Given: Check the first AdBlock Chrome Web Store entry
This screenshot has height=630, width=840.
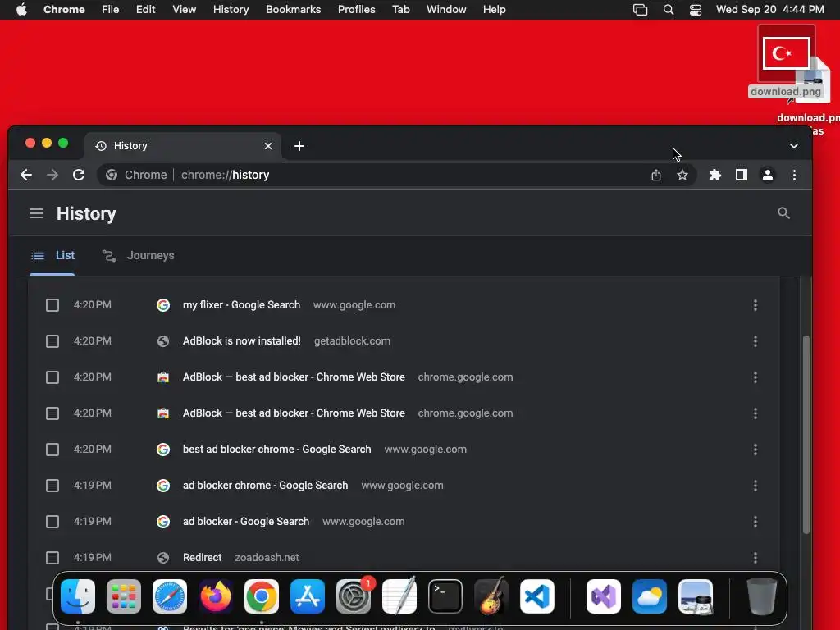Looking at the screenshot, I should click(52, 377).
